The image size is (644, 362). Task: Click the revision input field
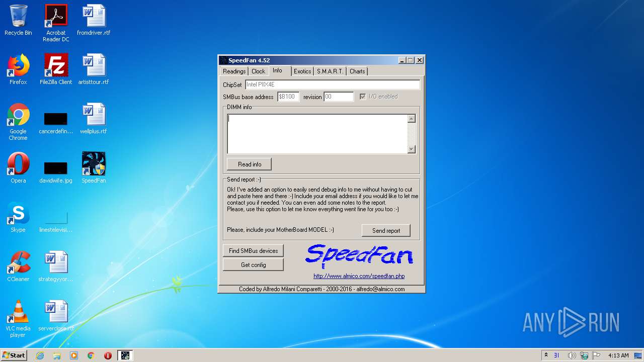click(339, 97)
